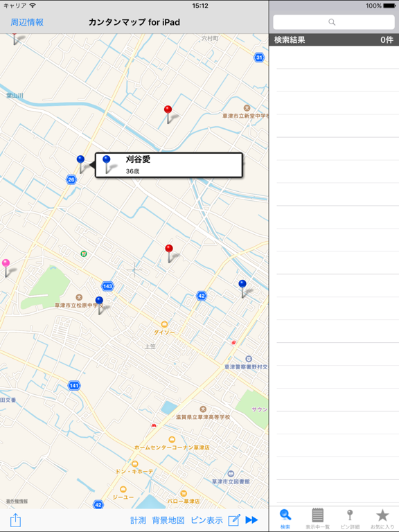
Task: Focus the search input field
Action: point(333,22)
